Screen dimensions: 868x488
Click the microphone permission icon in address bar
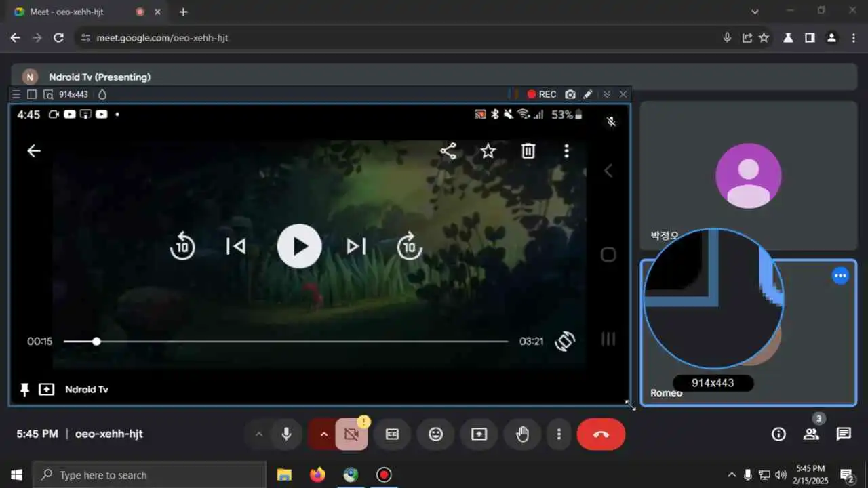click(727, 38)
